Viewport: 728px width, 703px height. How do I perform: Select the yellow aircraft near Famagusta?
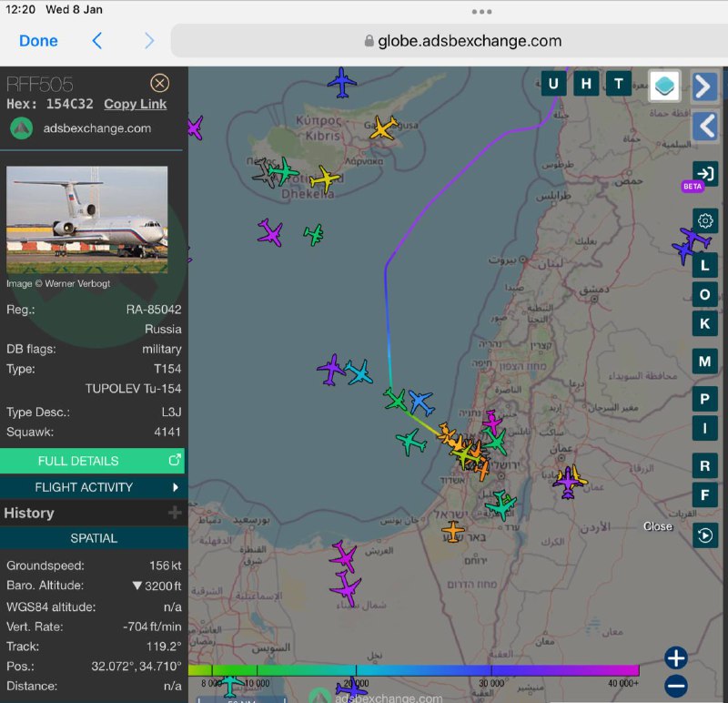click(383, 127)
